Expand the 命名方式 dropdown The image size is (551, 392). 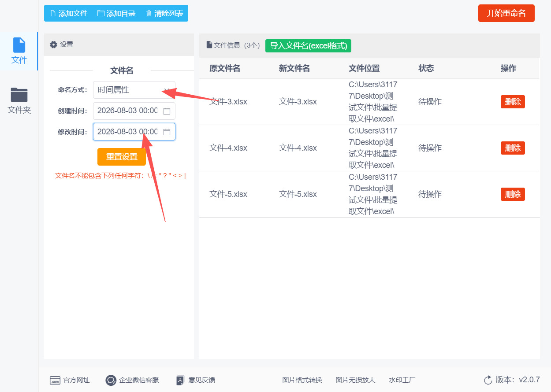pos(134,90)
